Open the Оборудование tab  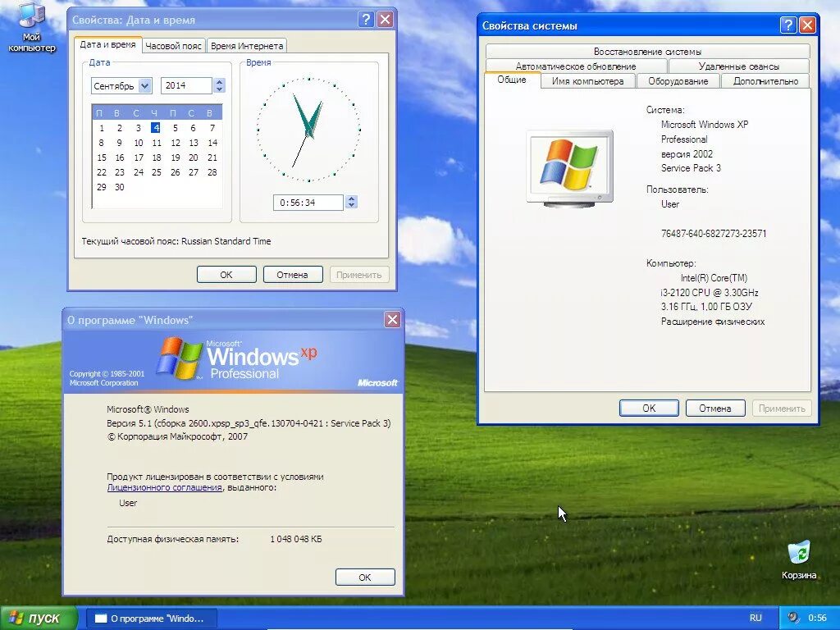coord(678,81)
